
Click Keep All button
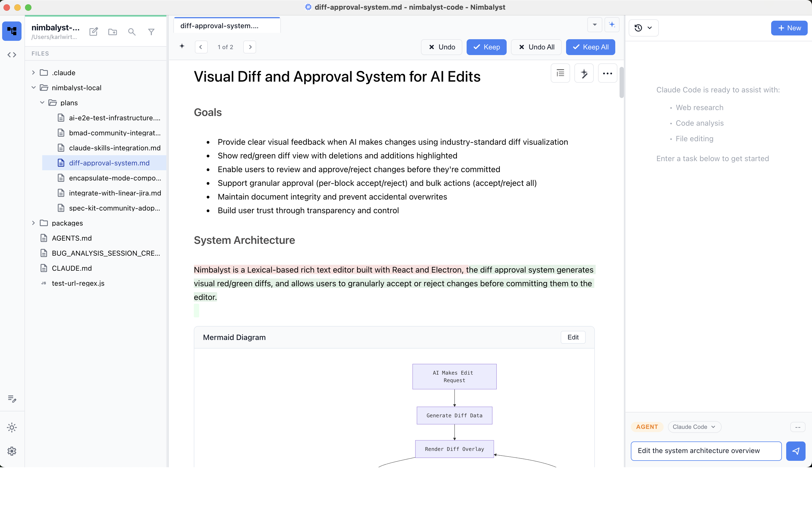pos(591,47)
